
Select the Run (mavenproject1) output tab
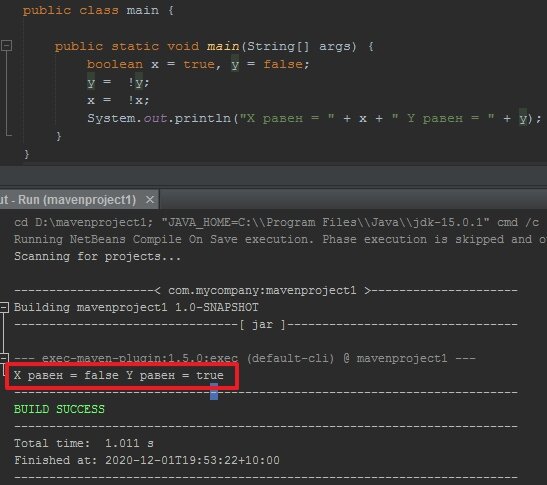click(68, 200)
